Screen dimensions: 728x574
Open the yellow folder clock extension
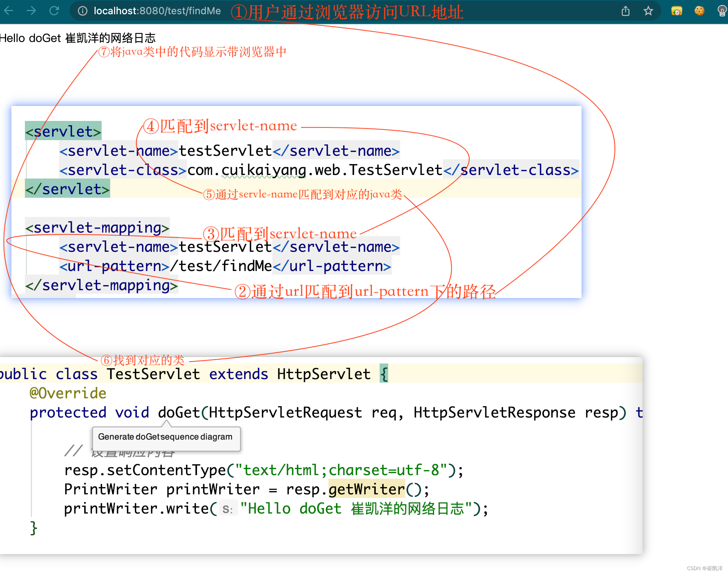[676, 11]
